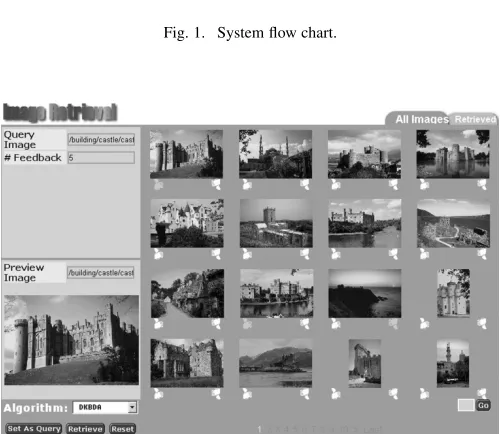This screenshot has height=434, width=500.
Task: Select the lone square tower thumbnail
Action: pyautogui.click(x=276, y=223)
